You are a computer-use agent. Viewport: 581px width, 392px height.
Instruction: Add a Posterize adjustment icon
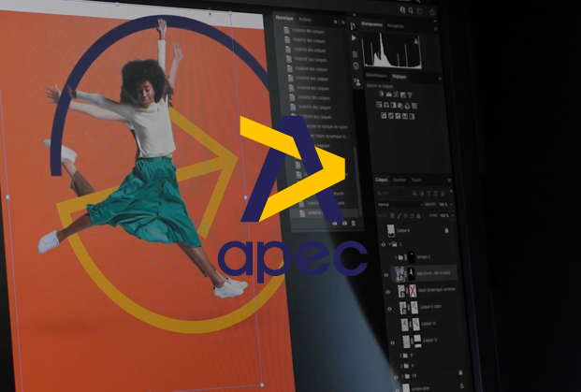tap(391, 116)
